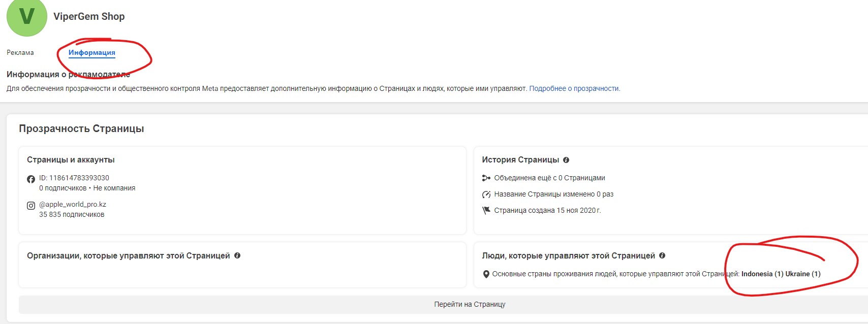Click info icon beside Люди, которые управляют
868x324 pixels.
tap(662, 256)
